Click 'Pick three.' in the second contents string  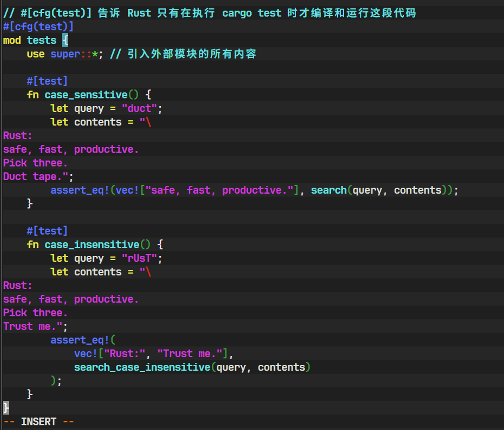pyautogui.click(x=36, y=313)
